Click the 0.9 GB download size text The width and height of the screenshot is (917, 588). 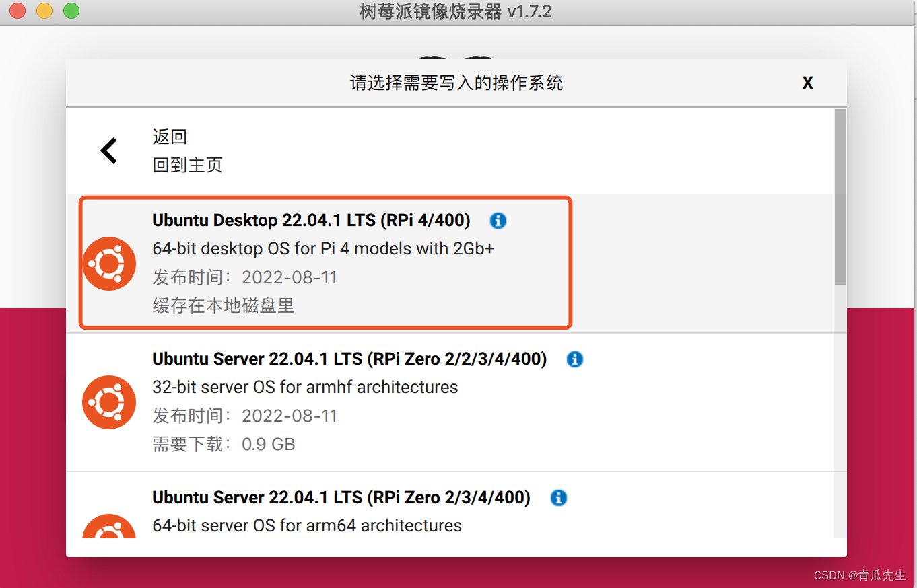click(x=268, y=444)
